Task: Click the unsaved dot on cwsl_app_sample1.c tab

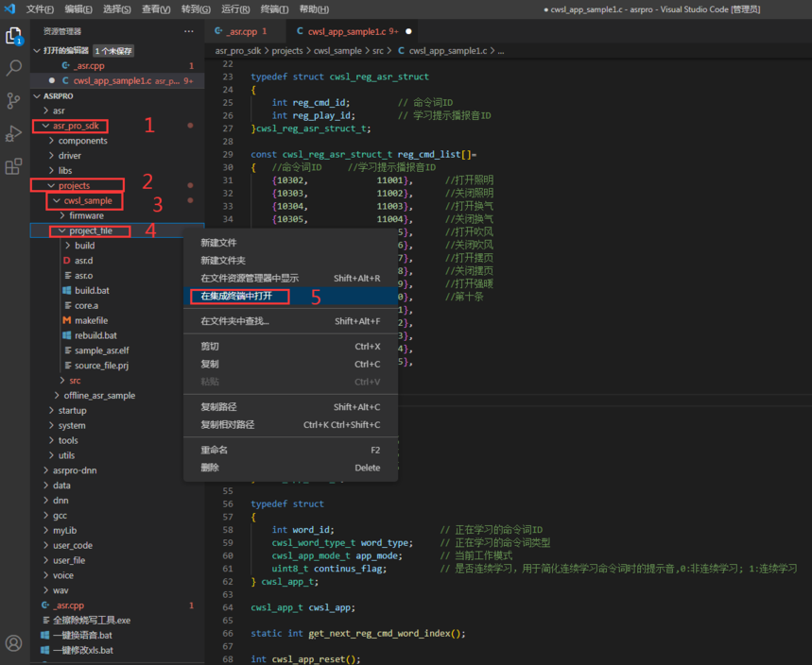Action: point(408,31)
